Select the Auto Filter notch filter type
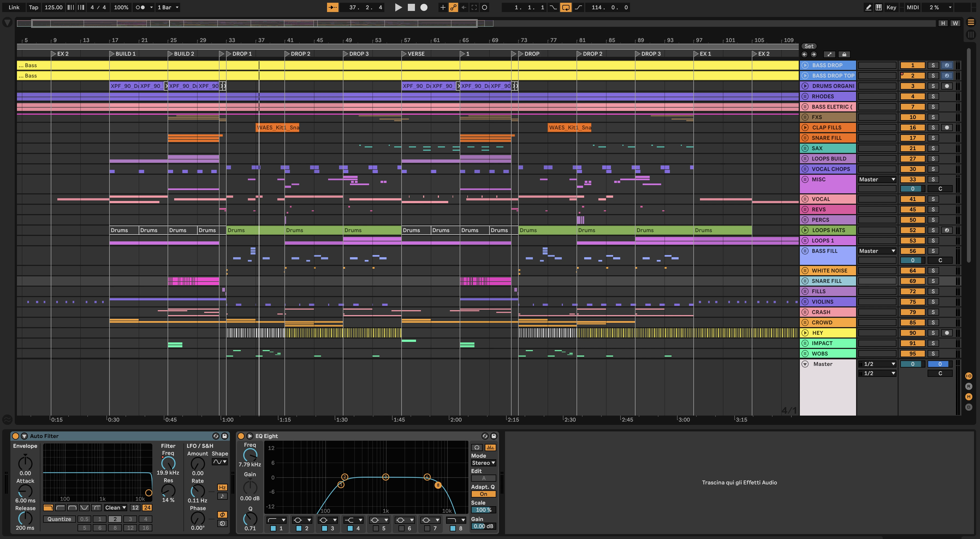This screenshot has height=539, width=980. pyautogui.click(x=84, y=507)
